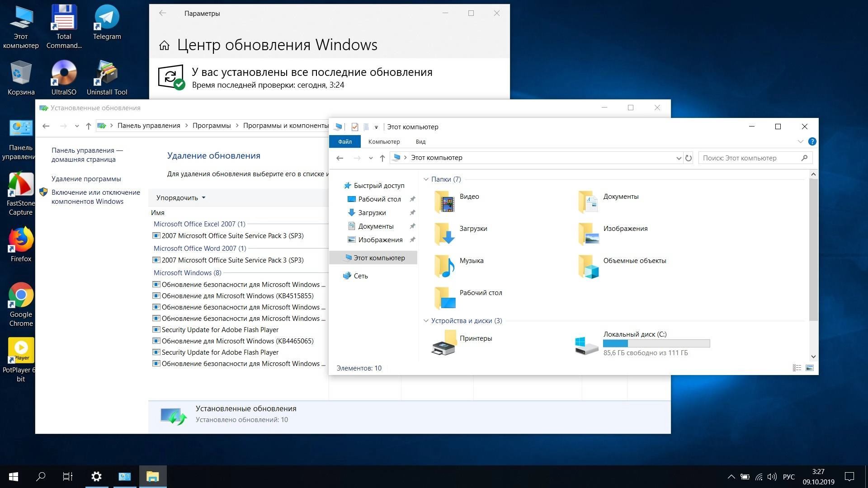Viewport: 868px width, 488px height.
Task: Open UltraISO desktop icon
Action: [64, 78]
